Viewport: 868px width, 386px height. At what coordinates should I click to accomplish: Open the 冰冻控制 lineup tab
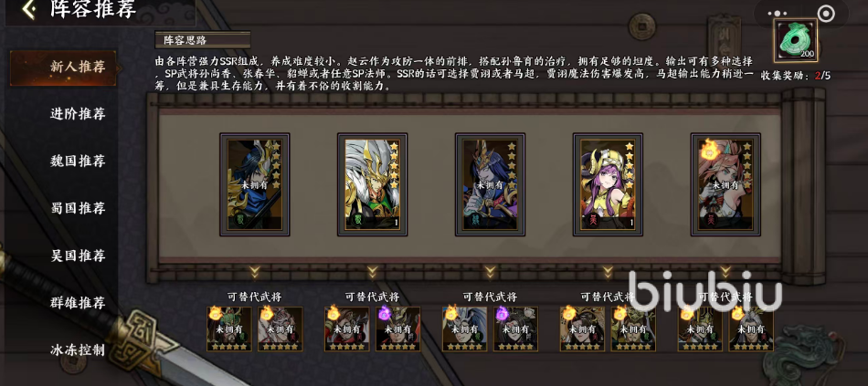pos(78,350)
